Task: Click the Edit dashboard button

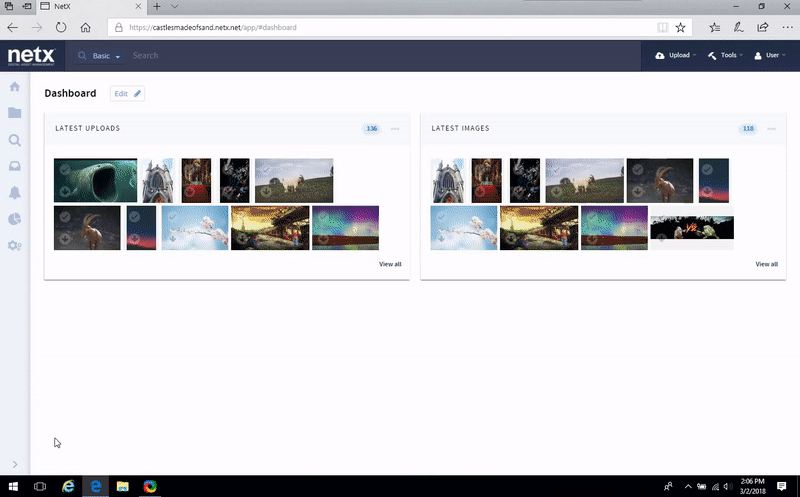Action: [127, 93]
